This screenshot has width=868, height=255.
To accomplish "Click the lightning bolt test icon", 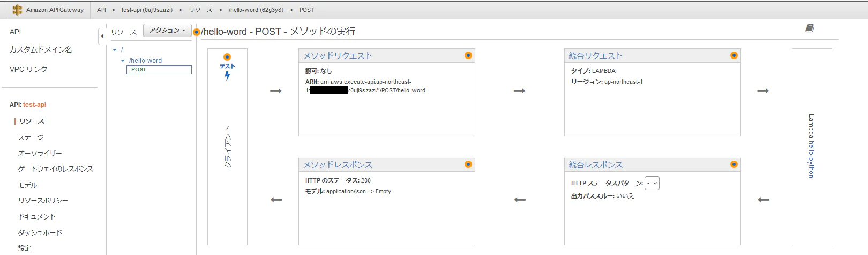I will [x=227, y=76].
